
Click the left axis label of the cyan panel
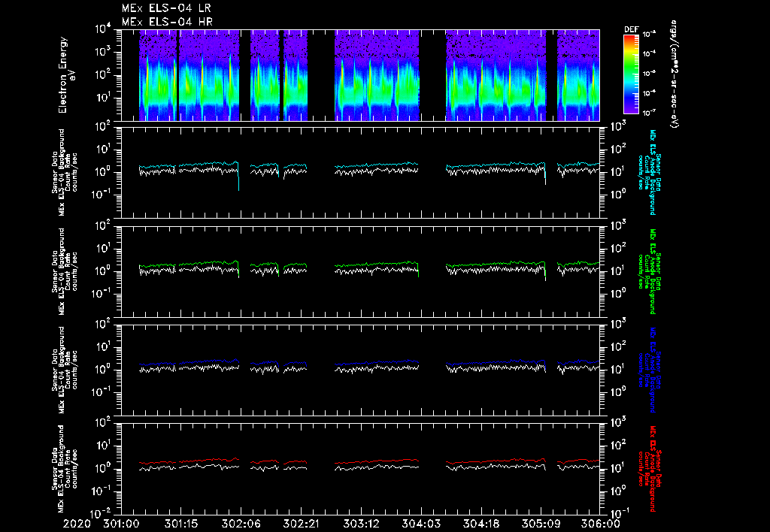coord(65,172)
